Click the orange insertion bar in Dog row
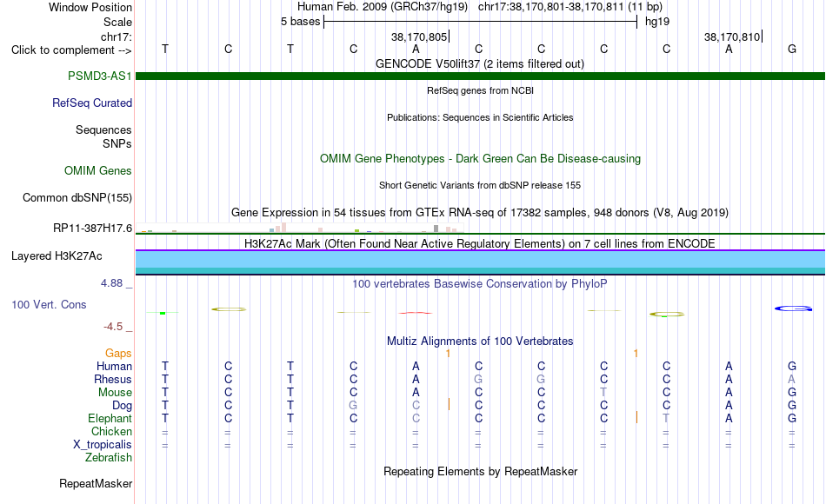 coord(449,404)
